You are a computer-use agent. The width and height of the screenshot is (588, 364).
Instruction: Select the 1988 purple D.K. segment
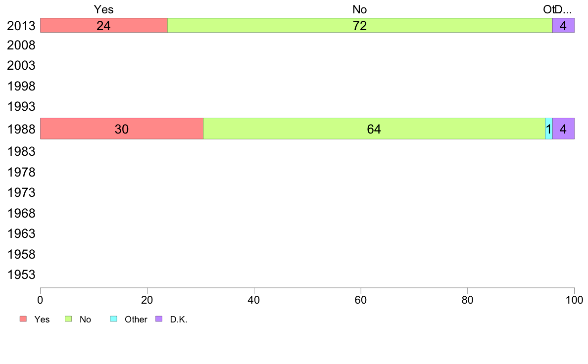564,129
